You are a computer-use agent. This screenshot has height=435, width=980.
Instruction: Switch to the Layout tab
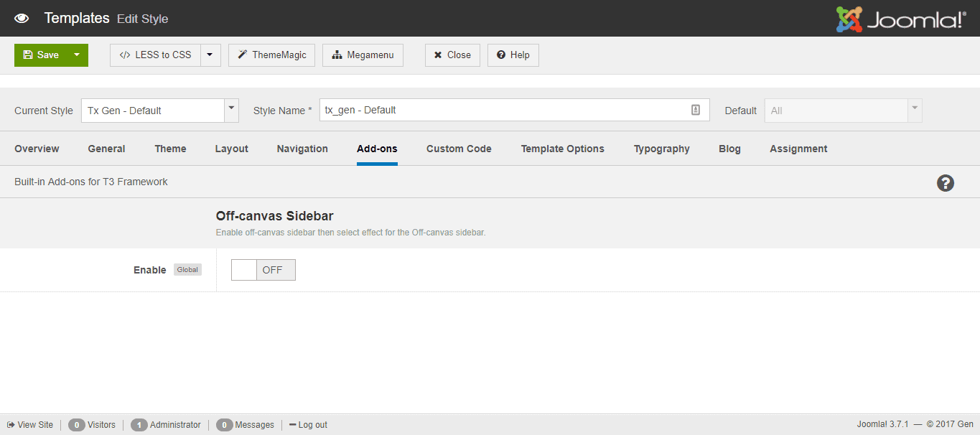click(231, 149)
